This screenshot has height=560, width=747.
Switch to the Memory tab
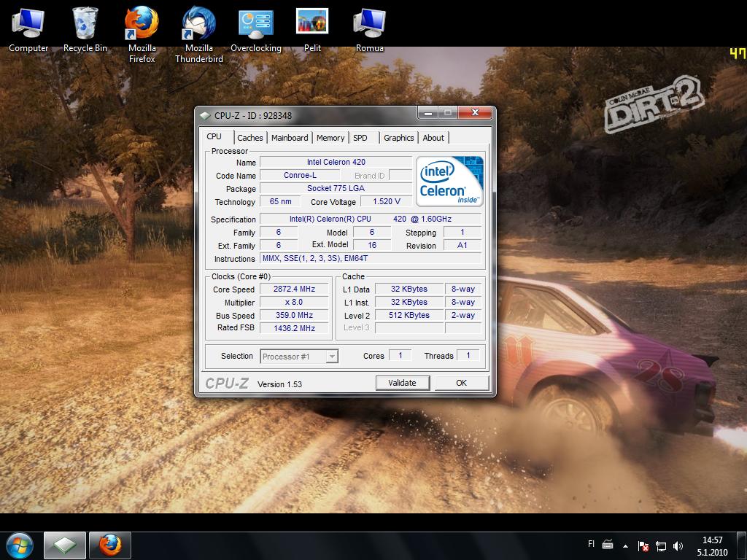coord(330,138)
